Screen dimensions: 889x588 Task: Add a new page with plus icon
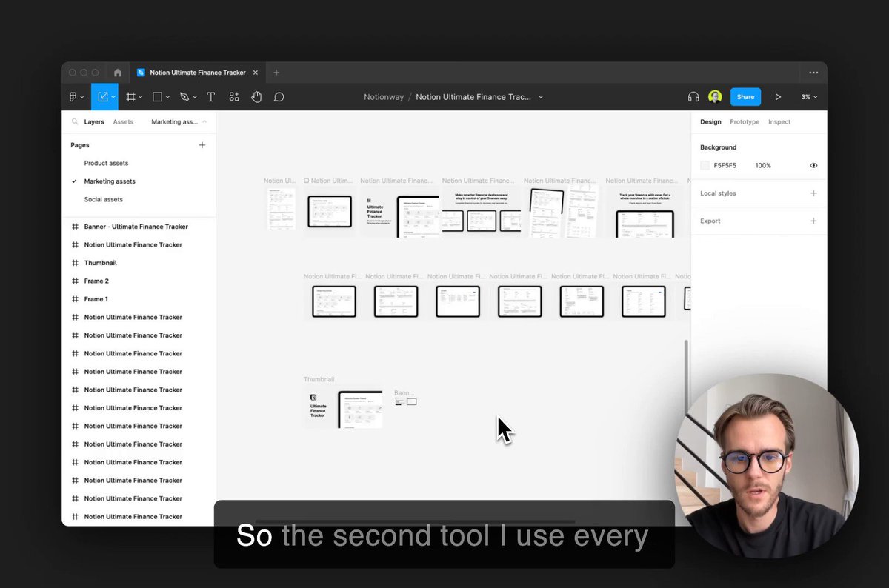pos(202,145)
